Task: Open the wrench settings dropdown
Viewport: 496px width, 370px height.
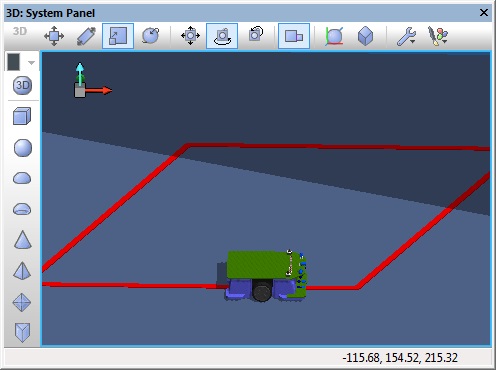Action: (406, 36)
